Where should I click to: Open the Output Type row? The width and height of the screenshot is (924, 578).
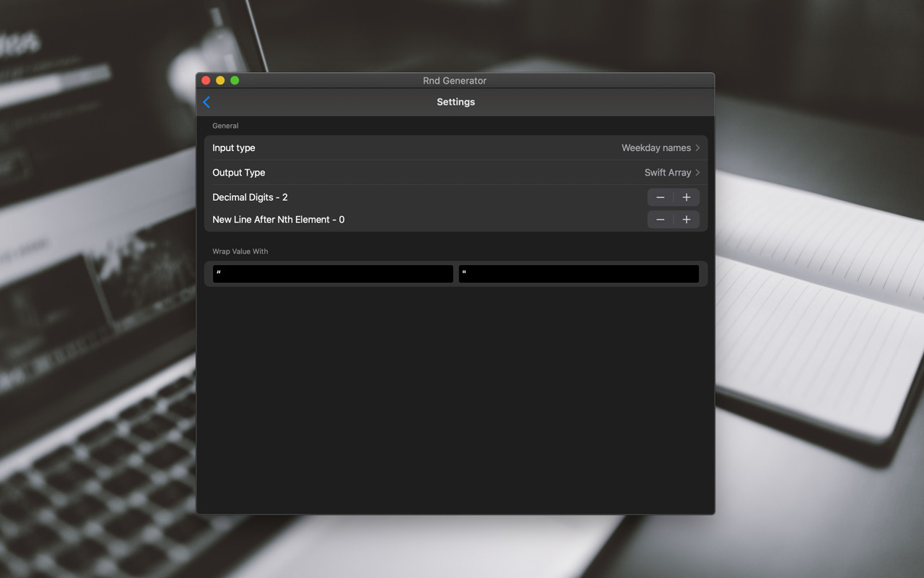coord(456,173)
